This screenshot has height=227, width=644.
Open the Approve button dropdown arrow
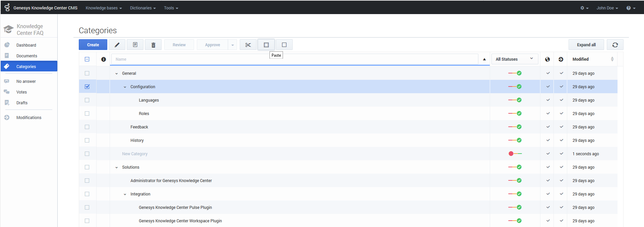tap(232, 45)
